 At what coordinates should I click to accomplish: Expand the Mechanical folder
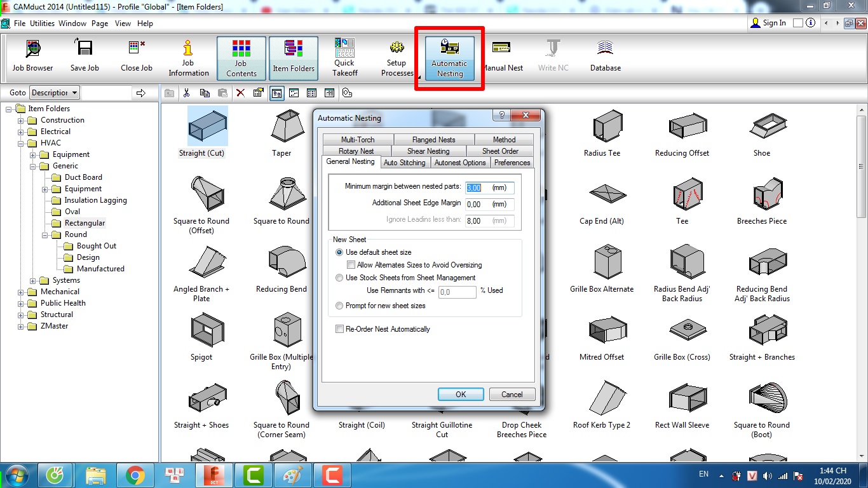pos(21,292)
